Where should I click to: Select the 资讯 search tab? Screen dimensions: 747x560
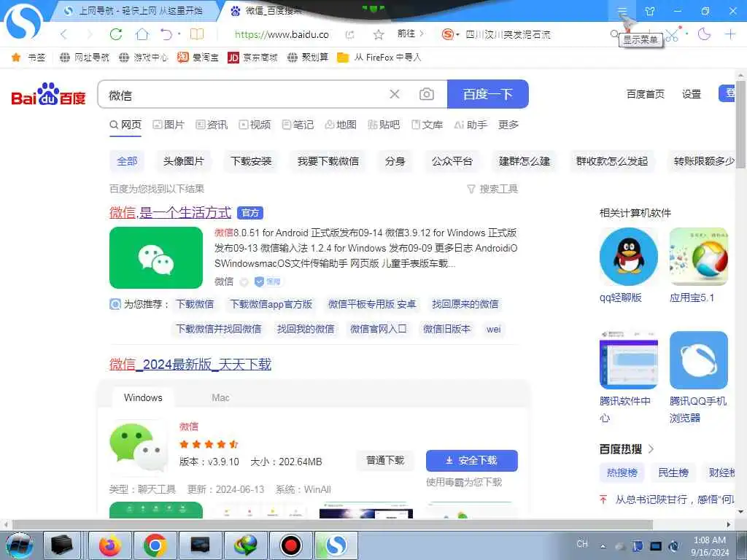[x=212, y=125]
